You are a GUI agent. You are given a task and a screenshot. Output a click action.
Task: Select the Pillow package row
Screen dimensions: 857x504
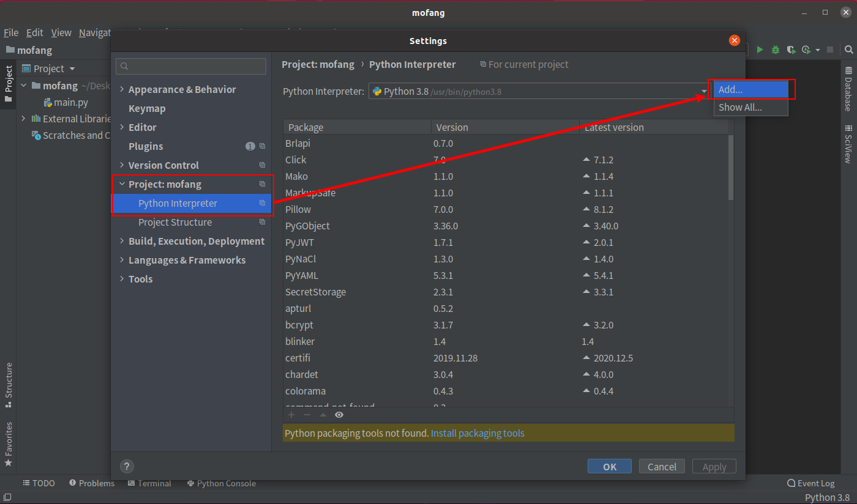[506, 209]
